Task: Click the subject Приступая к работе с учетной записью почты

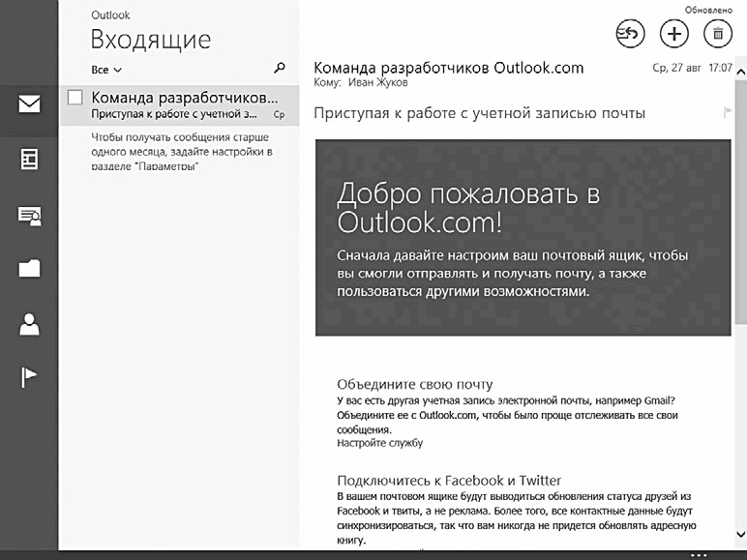Action: click(x=479, y=113)
